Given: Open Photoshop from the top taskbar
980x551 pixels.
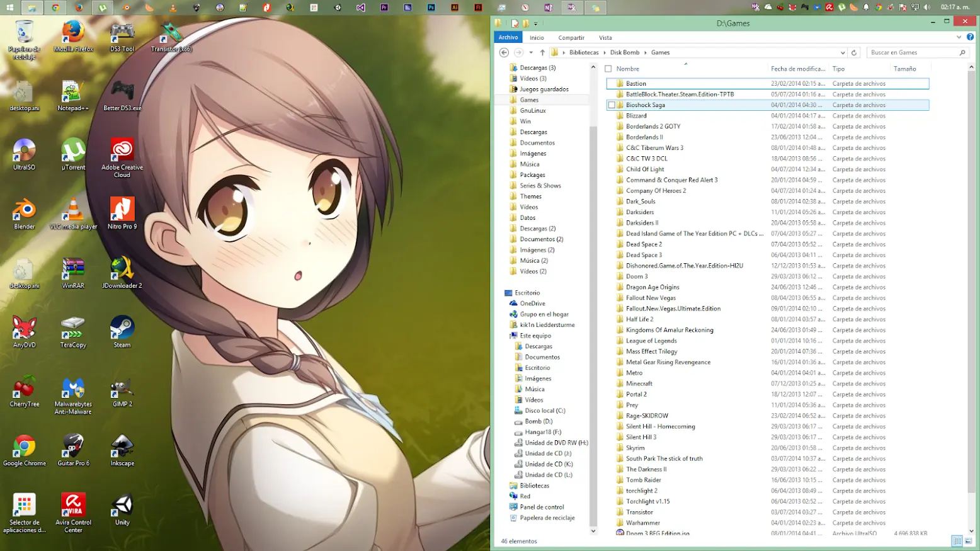Looking at the screenshot, I should pyautogui.click(x=431, y=8).
